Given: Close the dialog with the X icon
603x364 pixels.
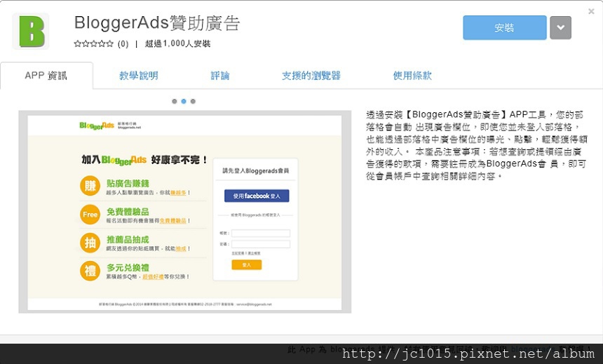Looking at the screenshot, I should coord(592,11).
